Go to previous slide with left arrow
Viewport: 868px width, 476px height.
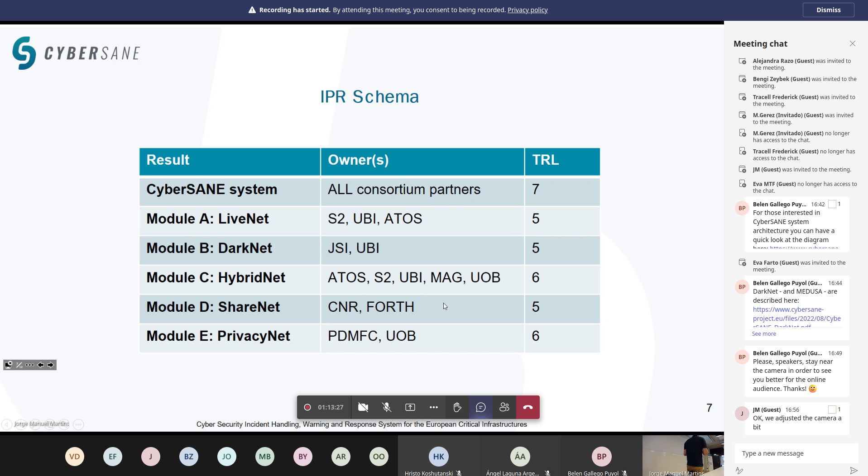[x=40, y=365]
